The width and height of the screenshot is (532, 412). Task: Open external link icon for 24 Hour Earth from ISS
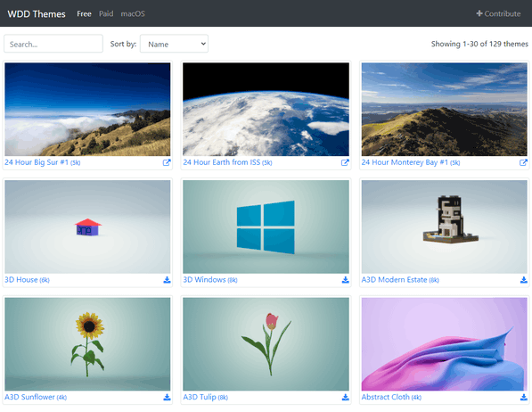pyautogui.click(x=345, y=162)
